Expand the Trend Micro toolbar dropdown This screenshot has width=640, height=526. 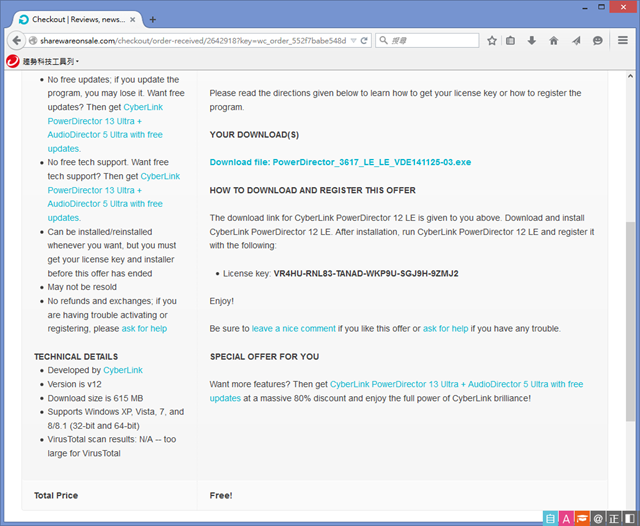pyautogui.click(x=77, y=62)
